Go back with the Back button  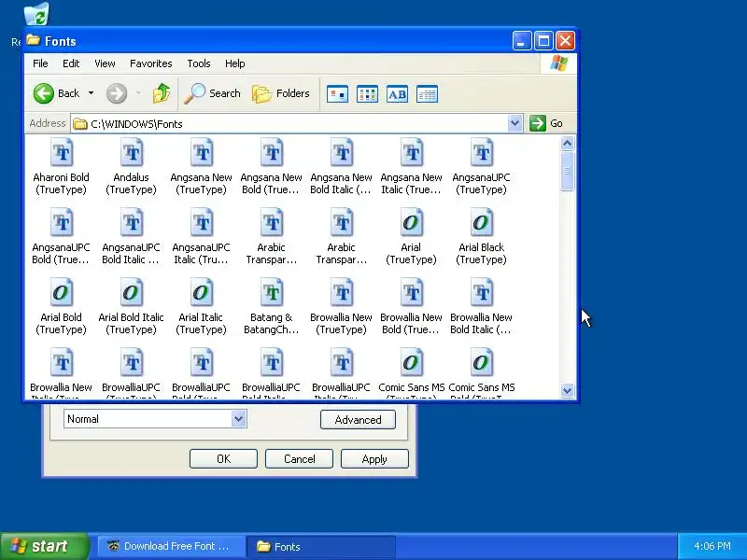(56, 93)
